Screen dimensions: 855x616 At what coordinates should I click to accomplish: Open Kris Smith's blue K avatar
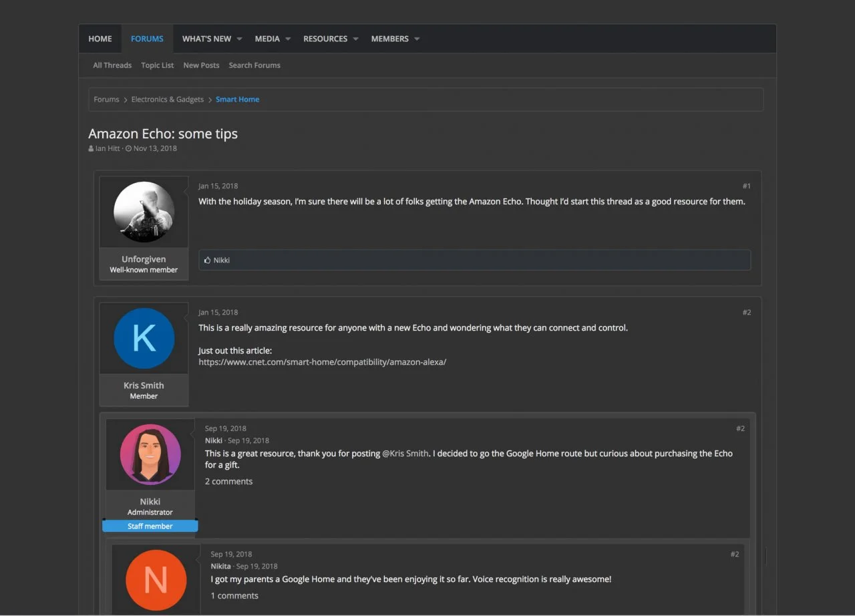144,338
